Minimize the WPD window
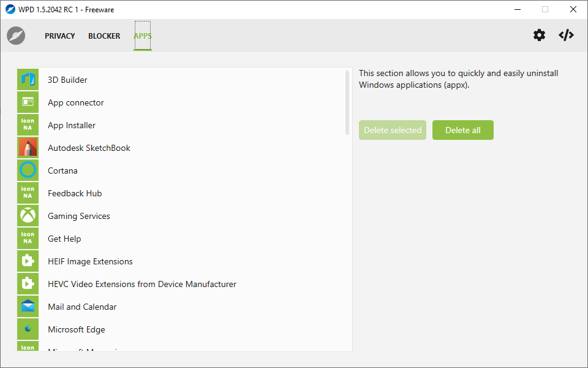The width and height of the screenshot is (588, 368). pos(518,9)
